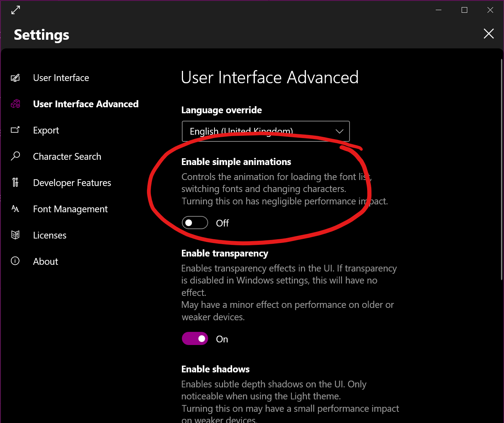Viewport: 504px width, 423px height.
Task: Maximize the application window
Action: [x=464, y=10]
